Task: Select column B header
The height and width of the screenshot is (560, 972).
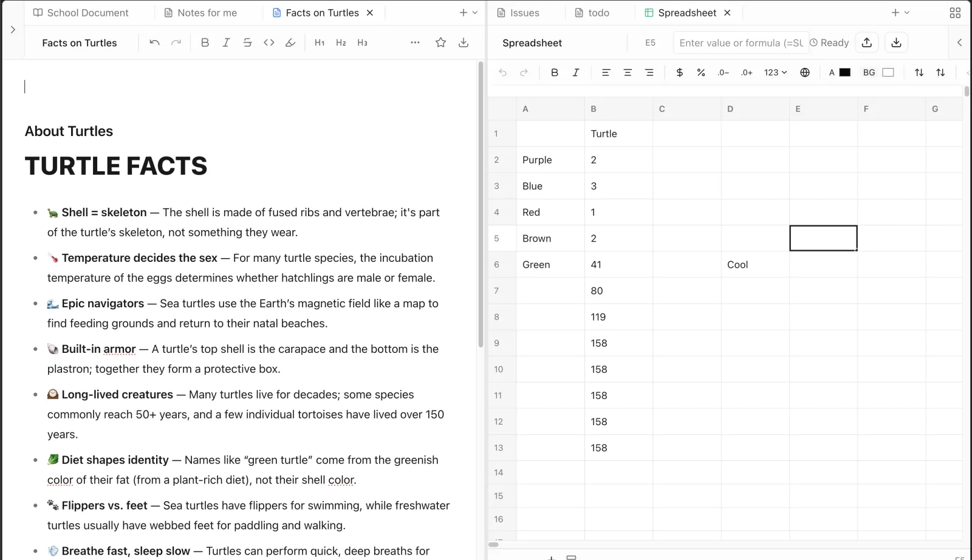Action: (x=618, y=109)
